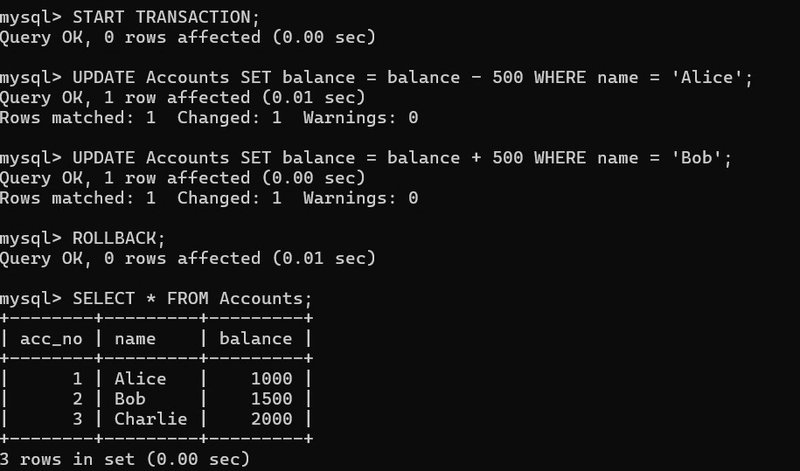Click the account number 3 cell
Viewport: 800px width, 471px height.
coord(80,419)
